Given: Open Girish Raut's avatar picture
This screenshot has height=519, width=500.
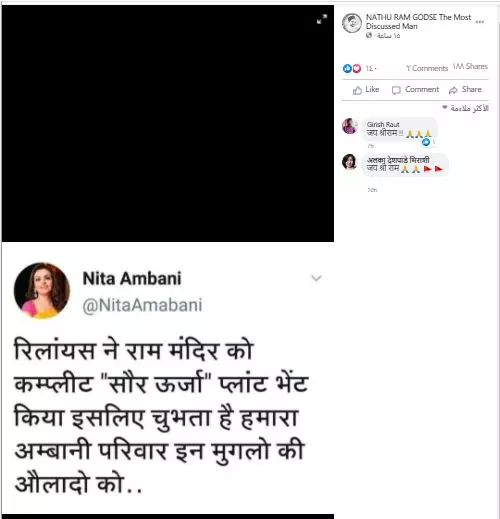Looking at the screenshot, I should [x=350, y=126].
